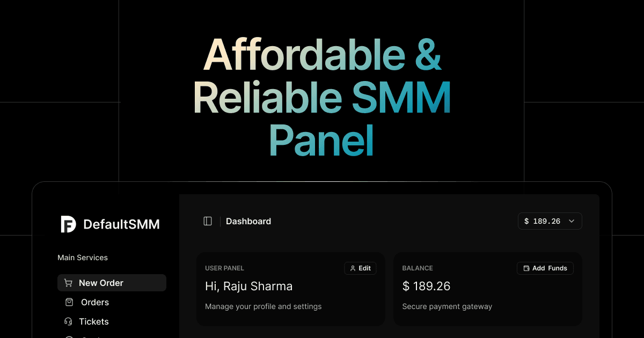Go to the Orders sidebar label

[x=95, y=302]
